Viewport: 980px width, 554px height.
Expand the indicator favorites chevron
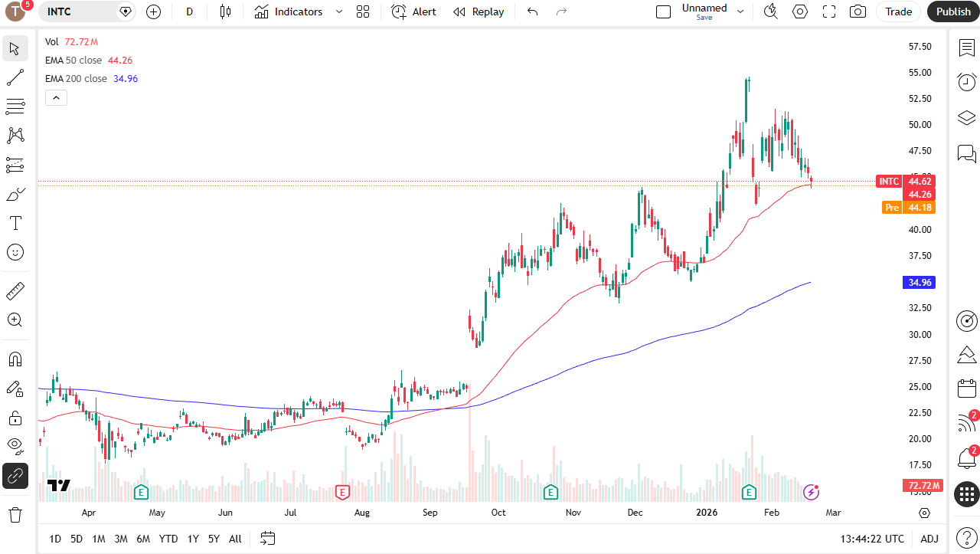pos(339,11)
